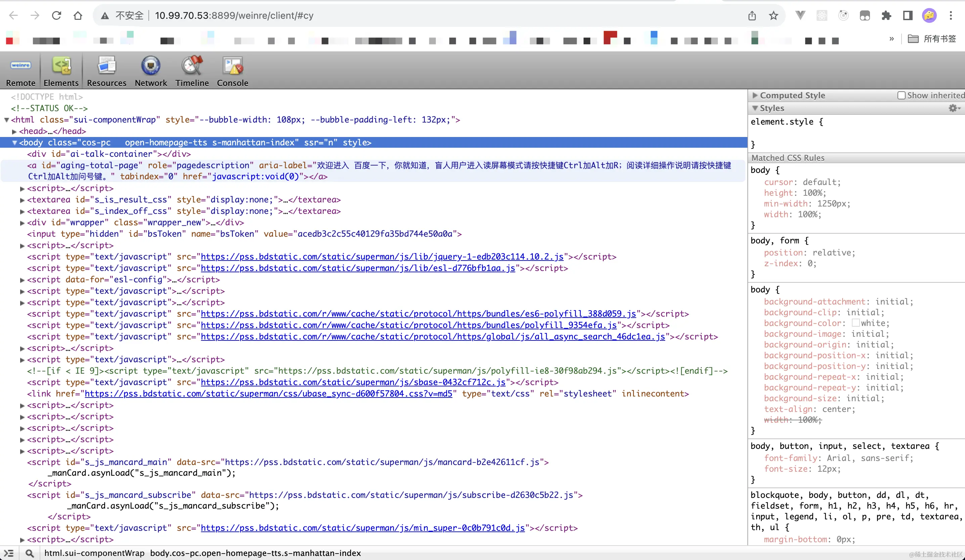The width and height of the screenshot is (965, 560).
Task: Click the not-secure warning icon
Action: [x=105, y=16]
